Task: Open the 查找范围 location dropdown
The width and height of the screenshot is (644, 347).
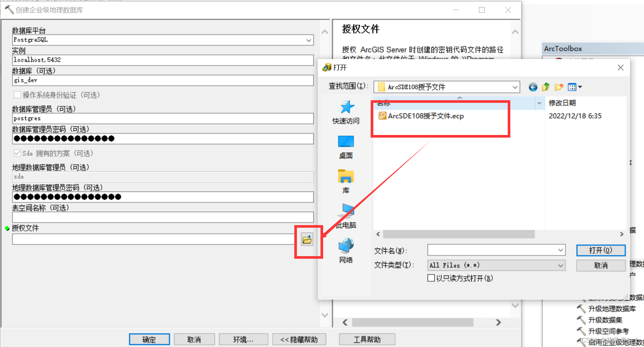Action: tap(516, 87)
